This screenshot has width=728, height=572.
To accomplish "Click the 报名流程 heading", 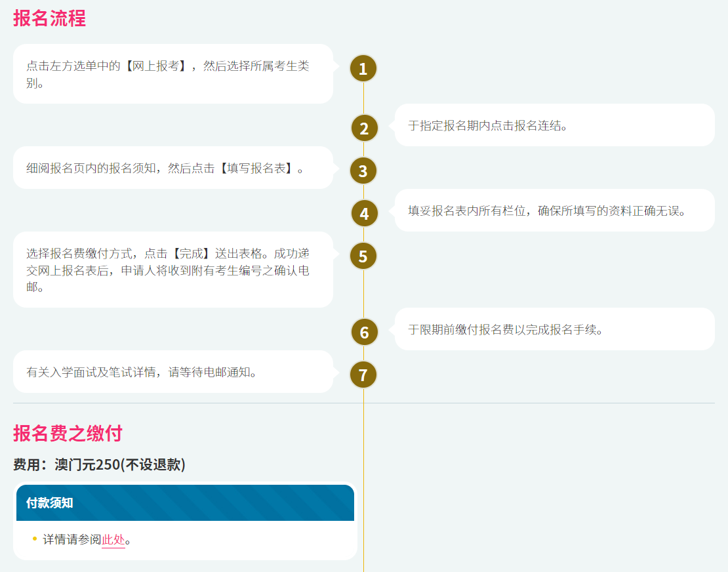I will point(50,18).
